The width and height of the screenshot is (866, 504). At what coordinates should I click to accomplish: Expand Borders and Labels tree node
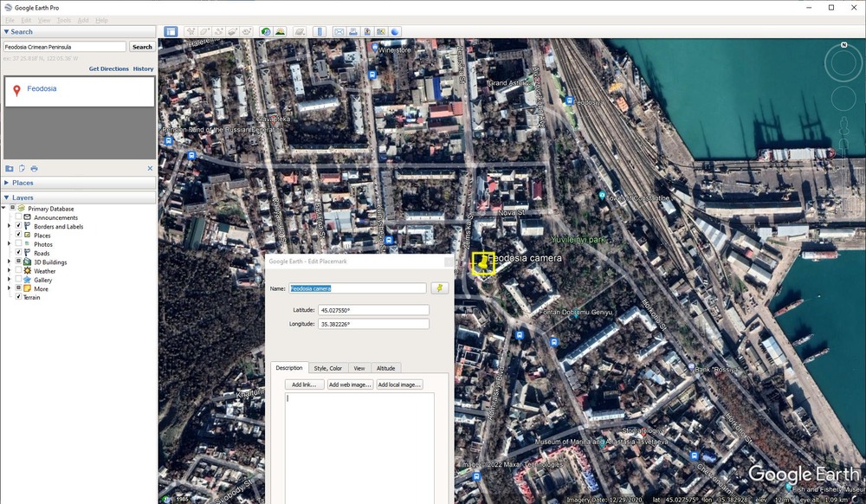click(9, 226)
